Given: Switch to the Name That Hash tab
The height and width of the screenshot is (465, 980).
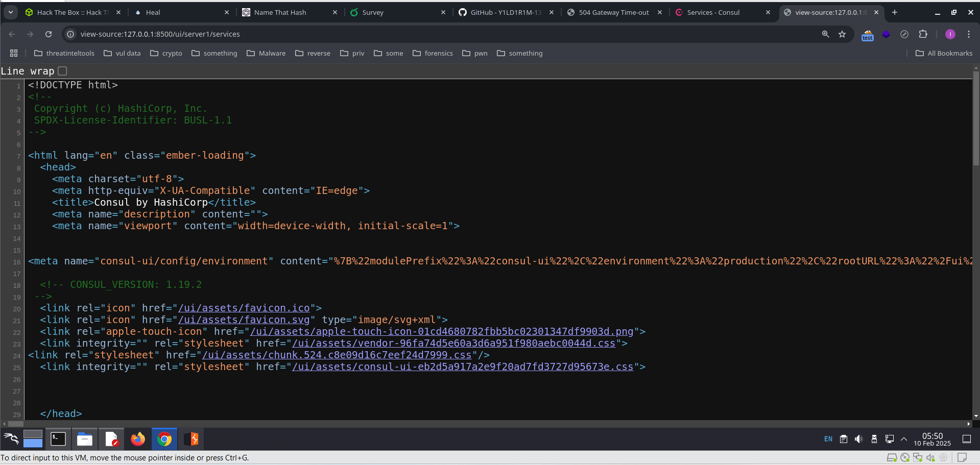Looking at the screenshot, I should tap(280, 12).
